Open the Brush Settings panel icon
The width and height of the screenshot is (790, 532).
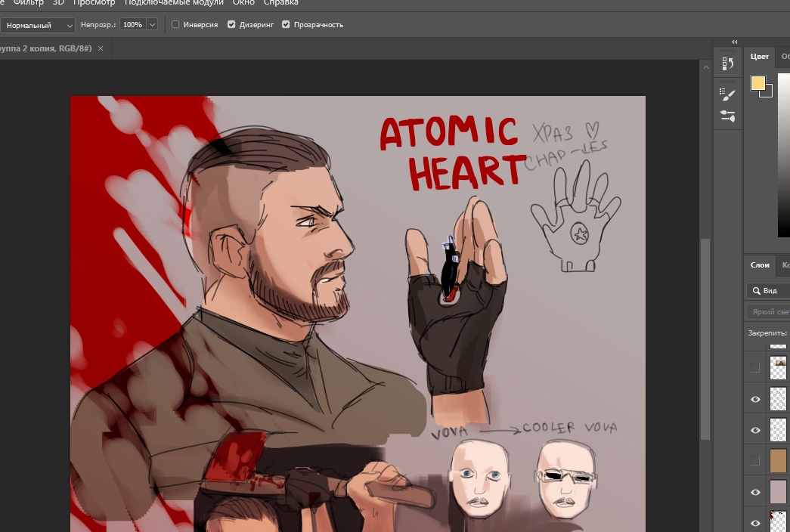[727, 94]
